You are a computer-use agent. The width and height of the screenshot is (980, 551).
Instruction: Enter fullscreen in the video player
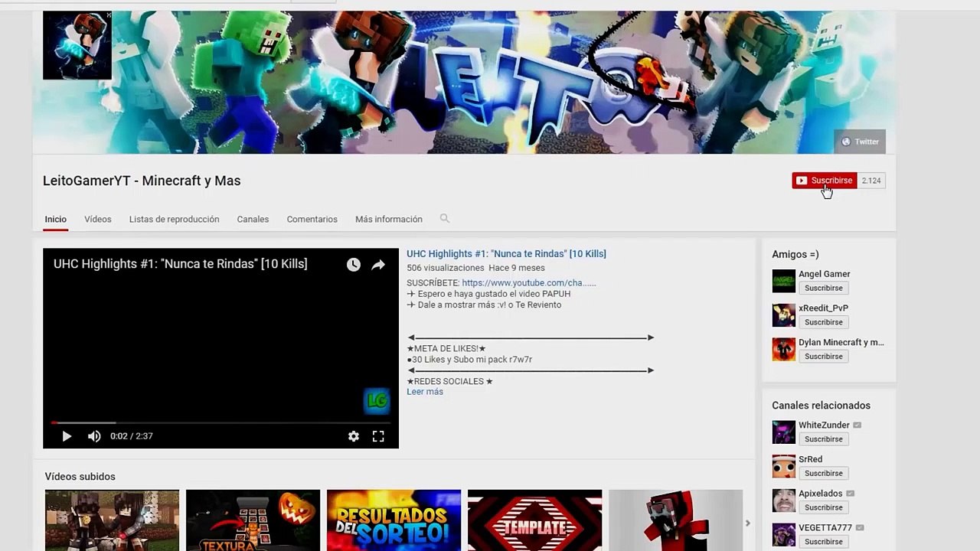378,436
